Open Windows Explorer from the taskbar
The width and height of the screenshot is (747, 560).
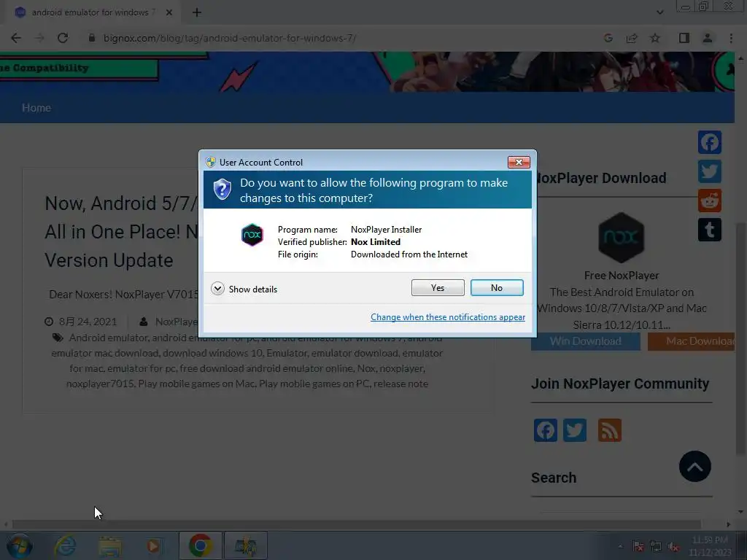click(110, 545)
